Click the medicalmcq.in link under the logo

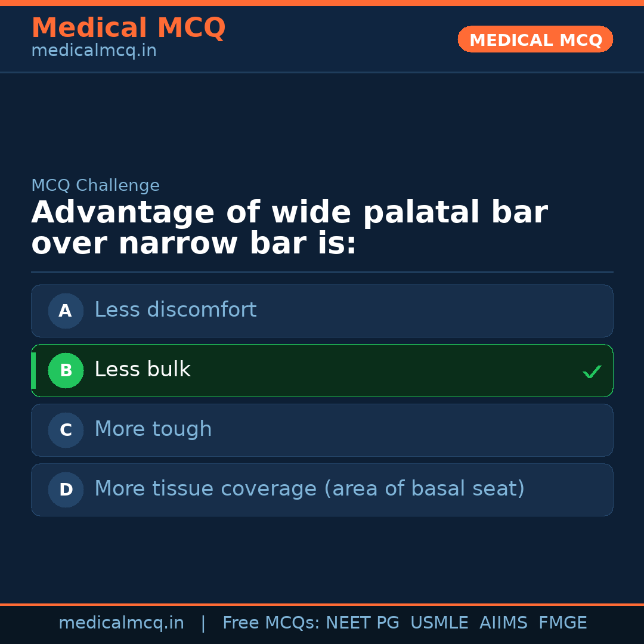tap(94, 50)
